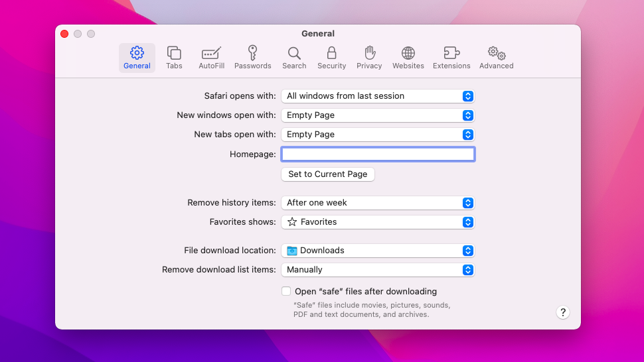Open Security preferences with lock icon
The width and height of the screenshot is (644, 362).
[331, 58]
